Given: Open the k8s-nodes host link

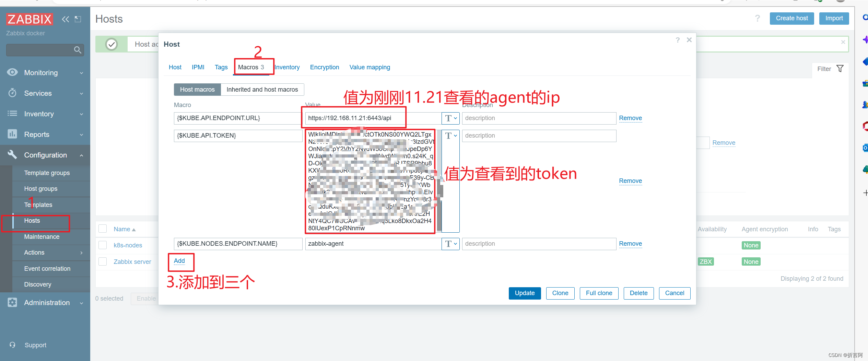Looking at the screenshot, I should pyautogui.click(x=128, y=245).
